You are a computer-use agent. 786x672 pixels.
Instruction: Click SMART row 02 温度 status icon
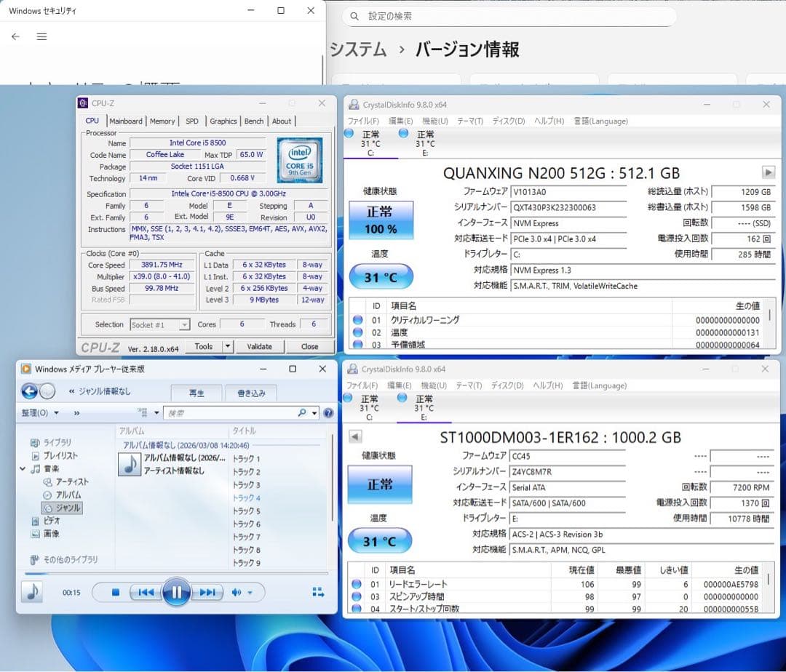click(x=357, y=332)
